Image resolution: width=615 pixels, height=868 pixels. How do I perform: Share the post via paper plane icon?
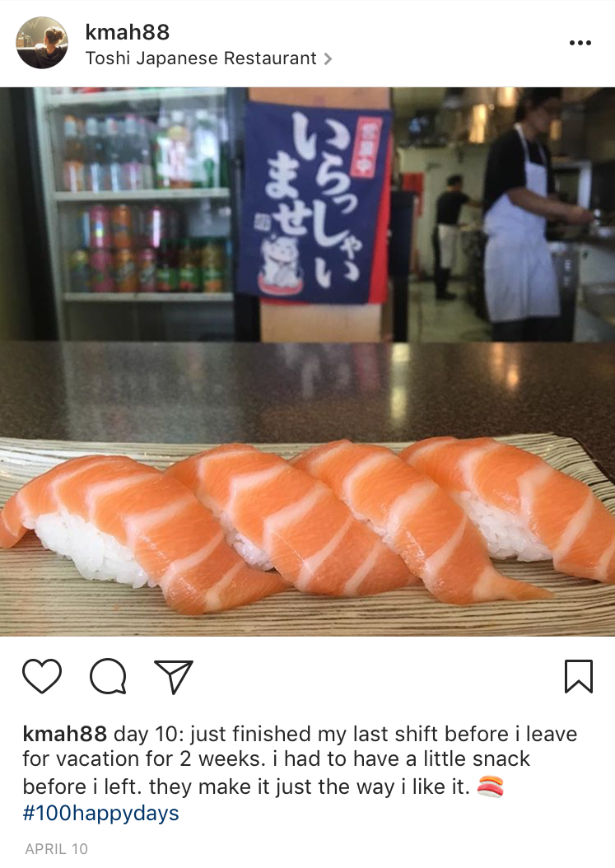click(174, 676)
